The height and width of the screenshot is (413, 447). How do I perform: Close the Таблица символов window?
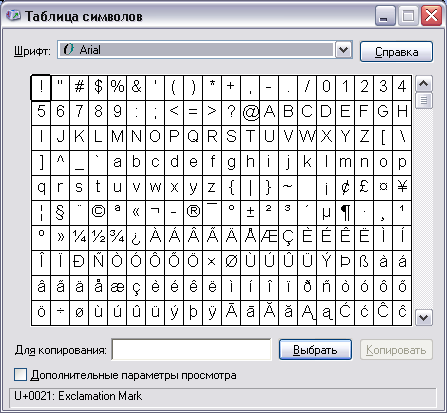pyautogui.click(x=431, y=16)
